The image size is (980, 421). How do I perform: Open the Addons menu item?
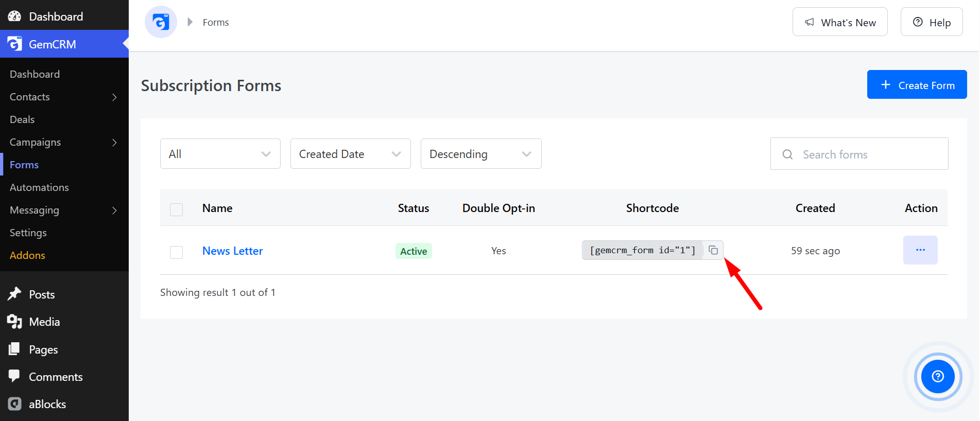point(27,255)
